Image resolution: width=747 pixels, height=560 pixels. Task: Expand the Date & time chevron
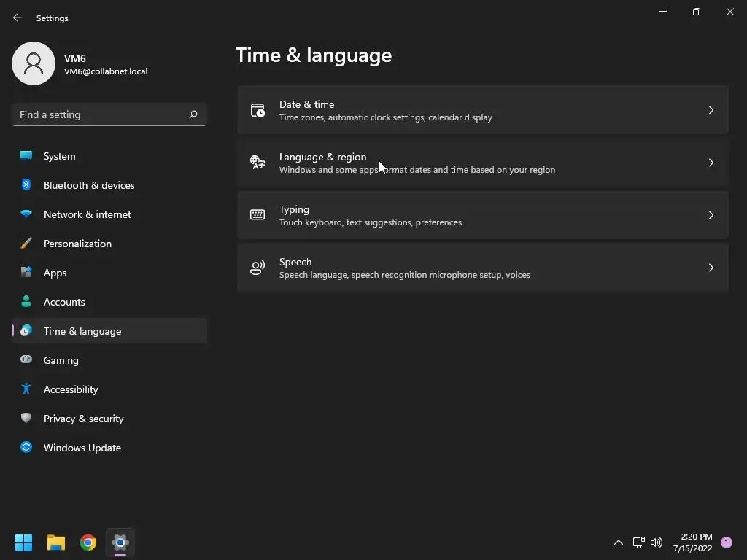tap(711, 110)
